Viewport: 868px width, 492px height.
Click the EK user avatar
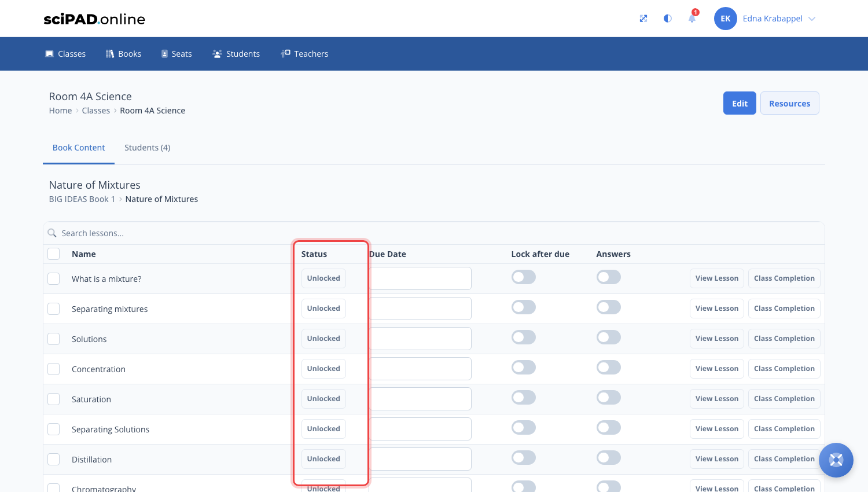point(726,19)
